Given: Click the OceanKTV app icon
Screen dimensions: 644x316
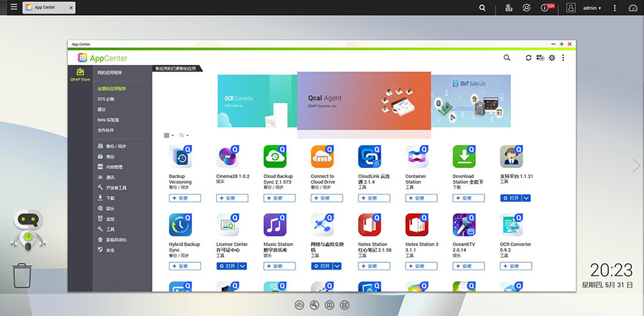Looking at the screenshot, I should (x=464, y=224).
